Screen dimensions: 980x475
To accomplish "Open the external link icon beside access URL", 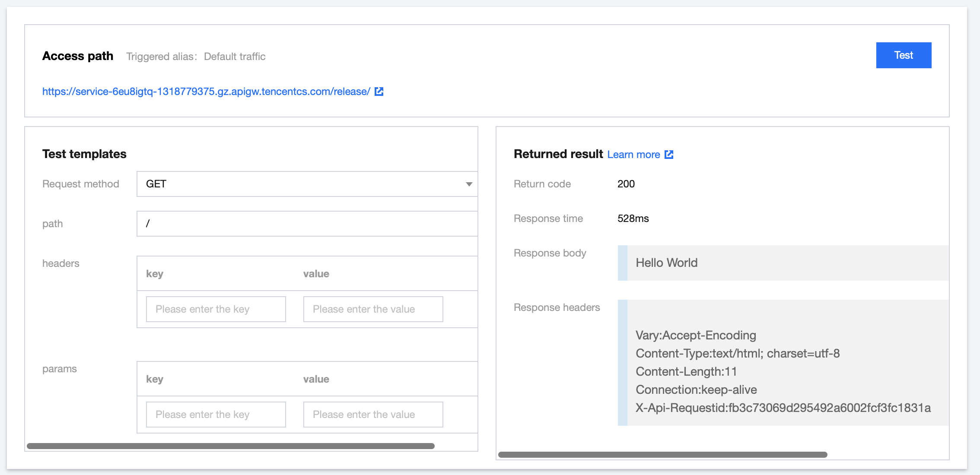I will pyautogui.click(x=379, y=92).
